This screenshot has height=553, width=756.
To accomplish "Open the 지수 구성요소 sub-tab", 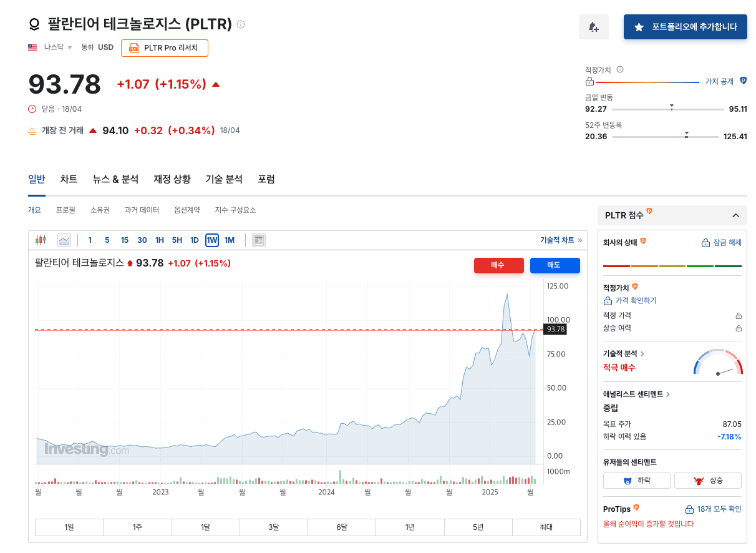I will point(235,210).
